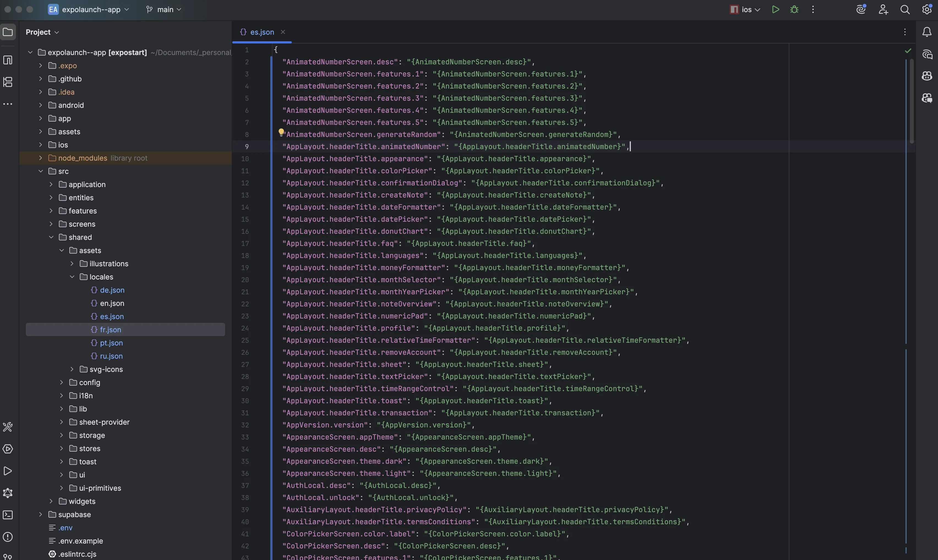Viewport: 938px width, 560px height.
Task: Open the expolaunch--app project dropdown
Action: (89, 9)
